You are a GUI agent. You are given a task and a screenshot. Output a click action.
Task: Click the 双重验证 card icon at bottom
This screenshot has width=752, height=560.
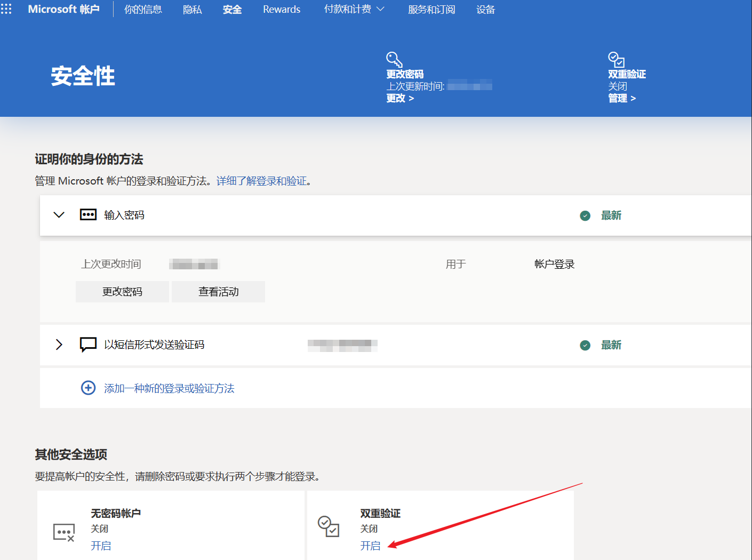pos(329,526)
